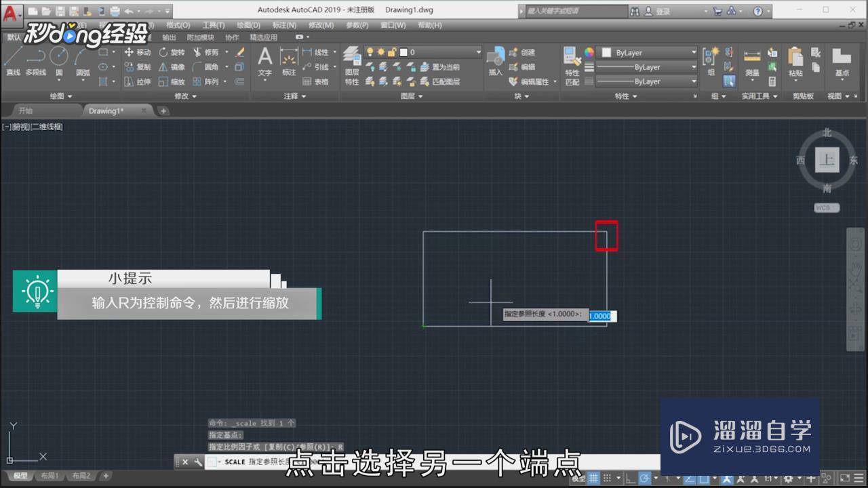The height and width of the screenshot is (488, 868).
Task: Click the keyword search input field
Action: [578, 12]
